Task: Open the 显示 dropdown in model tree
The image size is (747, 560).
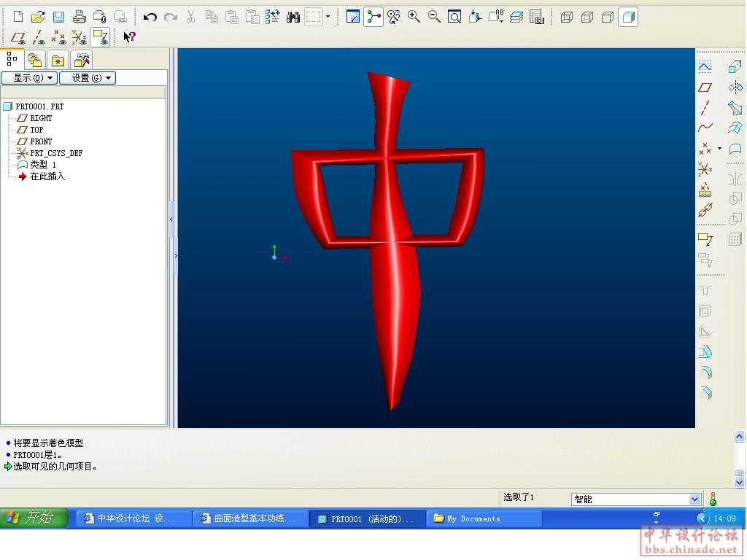Action: (29, 78)
